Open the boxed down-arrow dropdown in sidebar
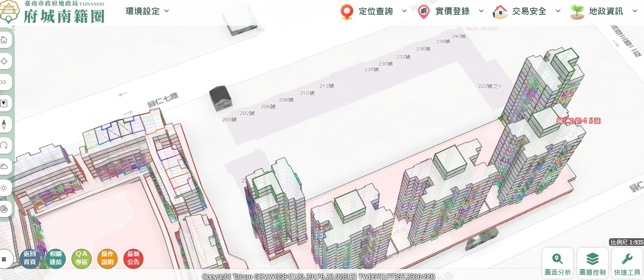The width and height of the screenshot is (644, 280). tap(4, 103)
